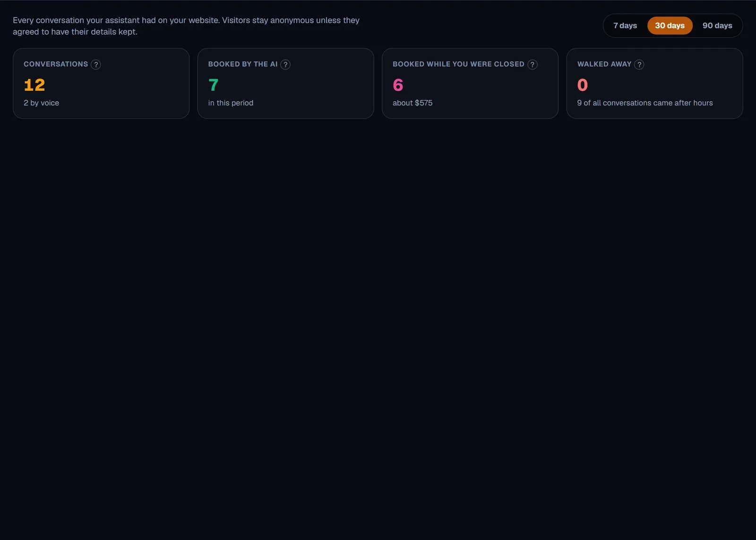Click the walked away value 0
Viewport: 756px width, 540px height.
pyautogui.click(x=583, y=85)
